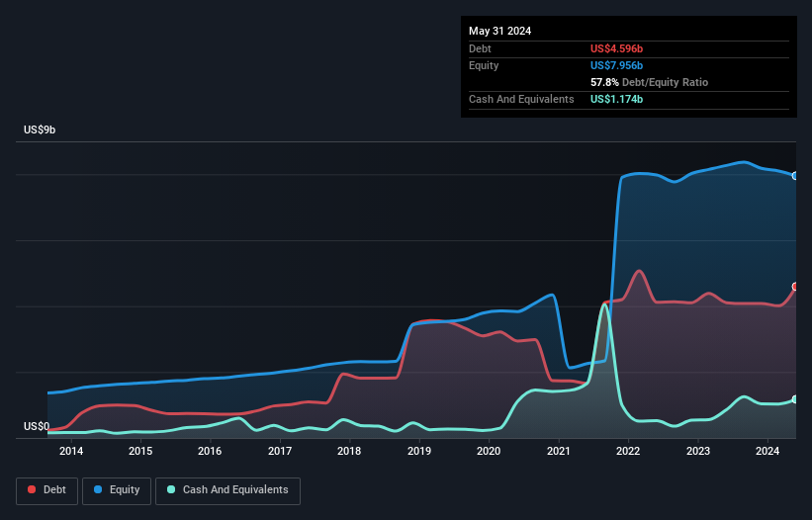Toggle the Debt legend button
Image resolution: width=812 pixels, height=520 pixels.
click(47, 490)
